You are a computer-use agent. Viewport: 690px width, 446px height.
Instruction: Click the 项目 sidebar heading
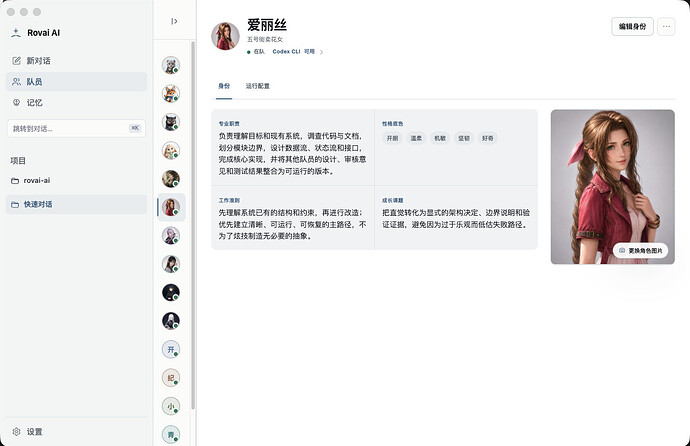pos(18,161)
